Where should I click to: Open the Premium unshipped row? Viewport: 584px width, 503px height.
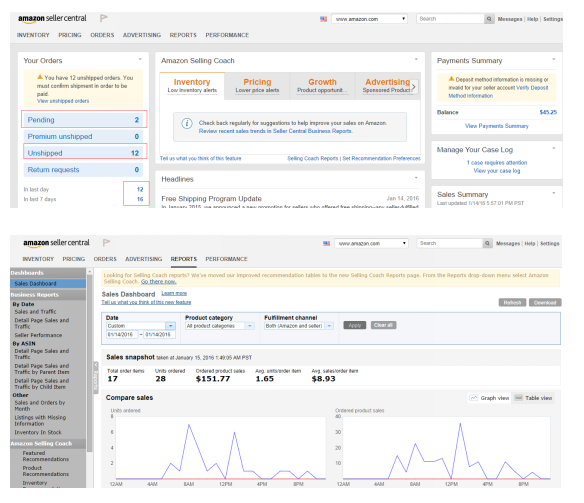tap(83, 137)
